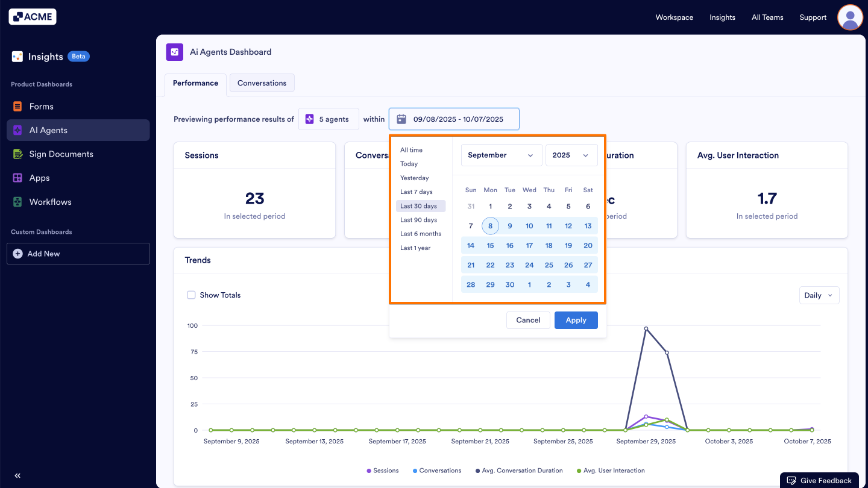The height and width of the screenshot is (488, 868).
Task: Open the September month dropdown
Action: (x=501, y=155)
